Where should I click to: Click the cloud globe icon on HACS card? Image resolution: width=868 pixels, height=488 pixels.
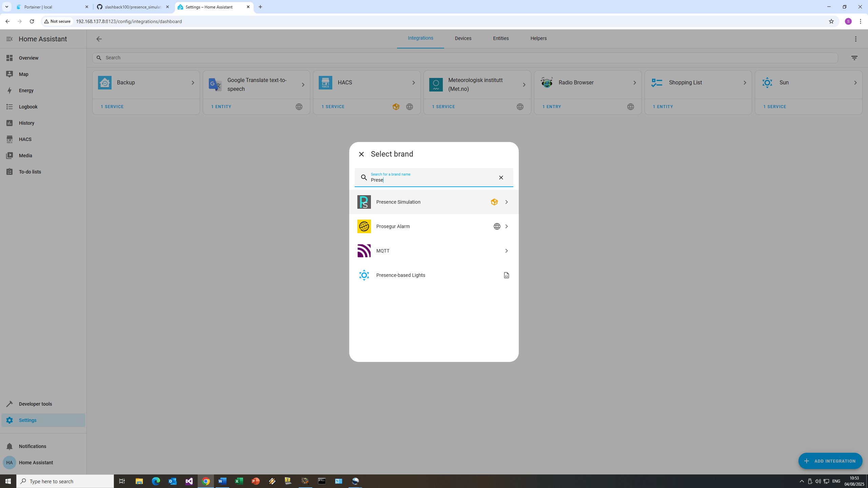tap(409, 107)
